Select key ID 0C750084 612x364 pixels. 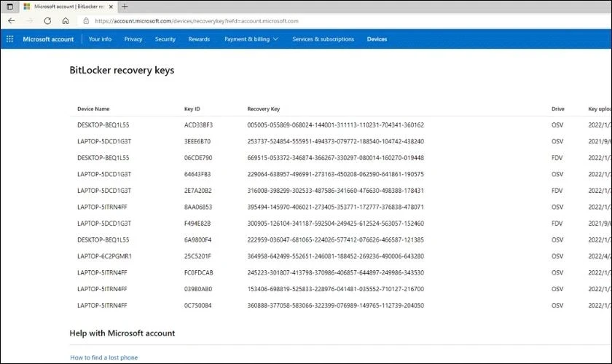[198, 305]
